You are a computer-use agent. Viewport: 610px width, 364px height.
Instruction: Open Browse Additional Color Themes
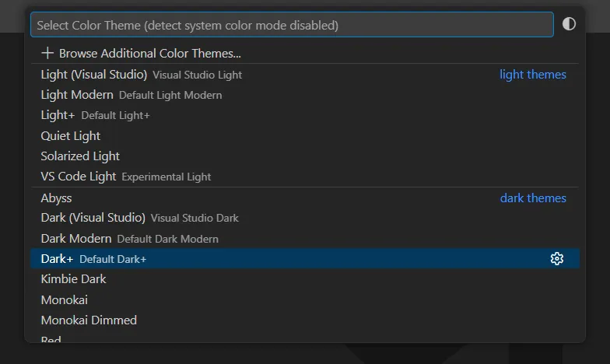pyautogui.click(x=149, y=54)
